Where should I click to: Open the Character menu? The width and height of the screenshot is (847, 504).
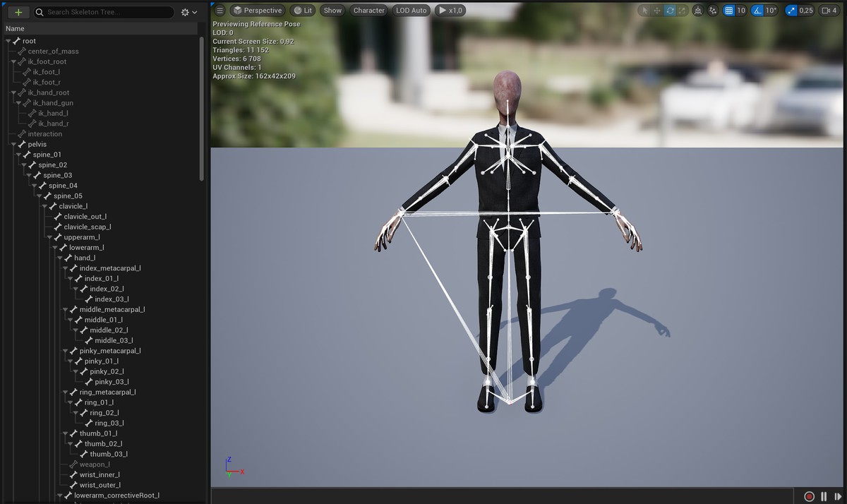coord(368,10)
